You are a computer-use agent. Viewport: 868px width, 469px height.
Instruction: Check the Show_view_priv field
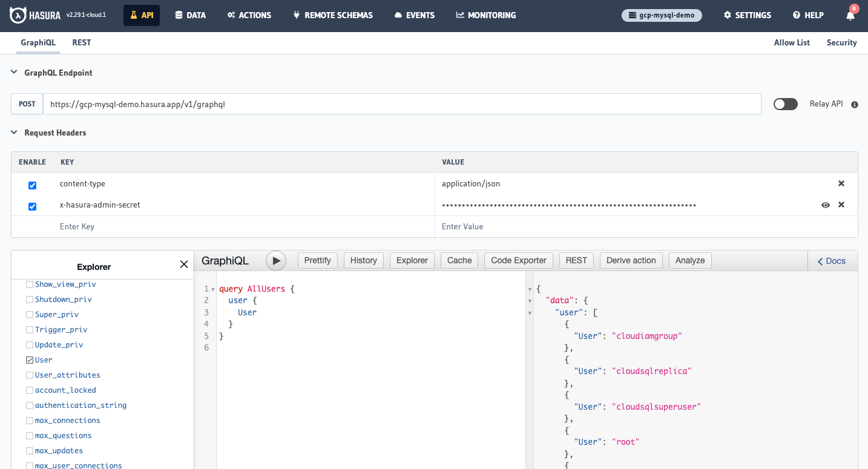(30, 284)
